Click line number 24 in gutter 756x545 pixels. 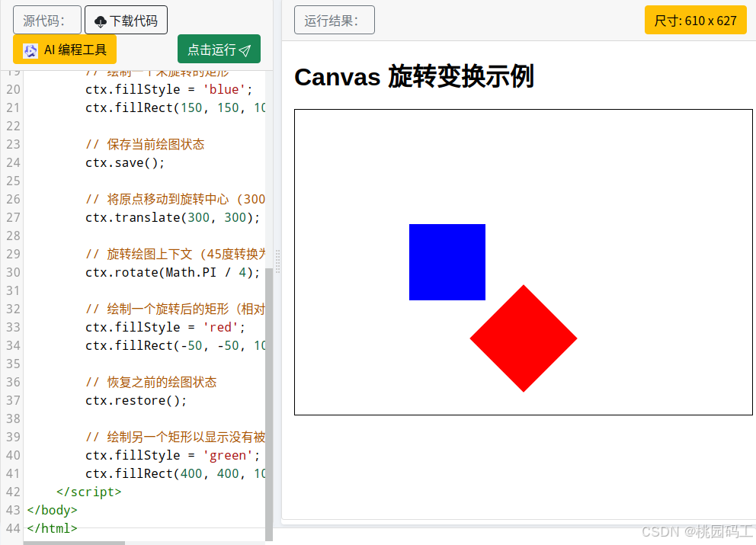point(13,162)
